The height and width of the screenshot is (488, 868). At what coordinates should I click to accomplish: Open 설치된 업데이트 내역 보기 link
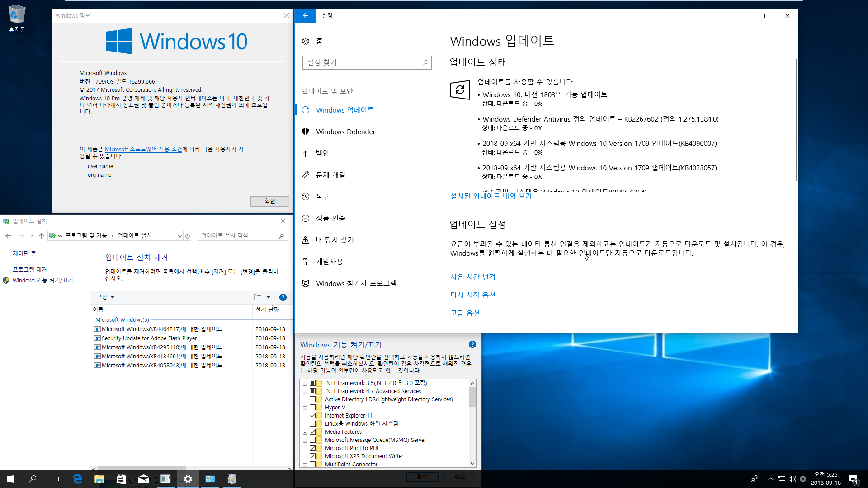(491, 196)
